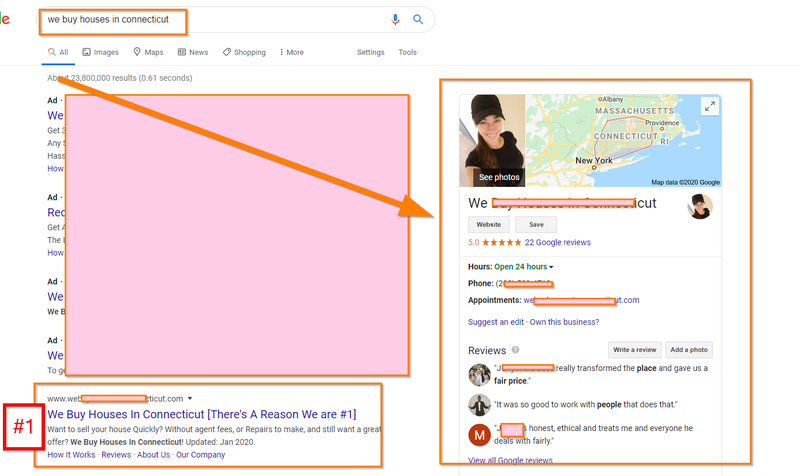
Task: Click View all Google reviews link
Action: pos(510,460)
